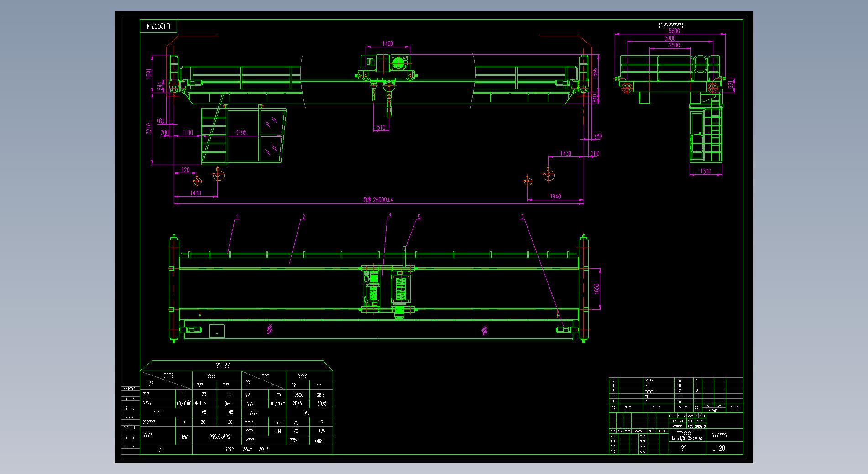The image size is (868, 474).
Task: Click part balloon number 1
Action: click(x=238, y=217)
